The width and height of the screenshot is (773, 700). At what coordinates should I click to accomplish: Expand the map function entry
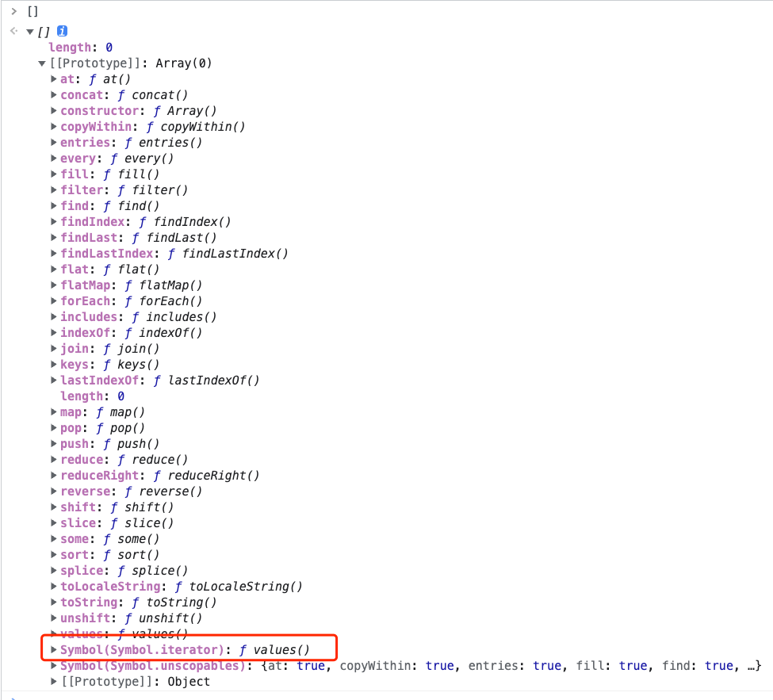pos(54,411)
